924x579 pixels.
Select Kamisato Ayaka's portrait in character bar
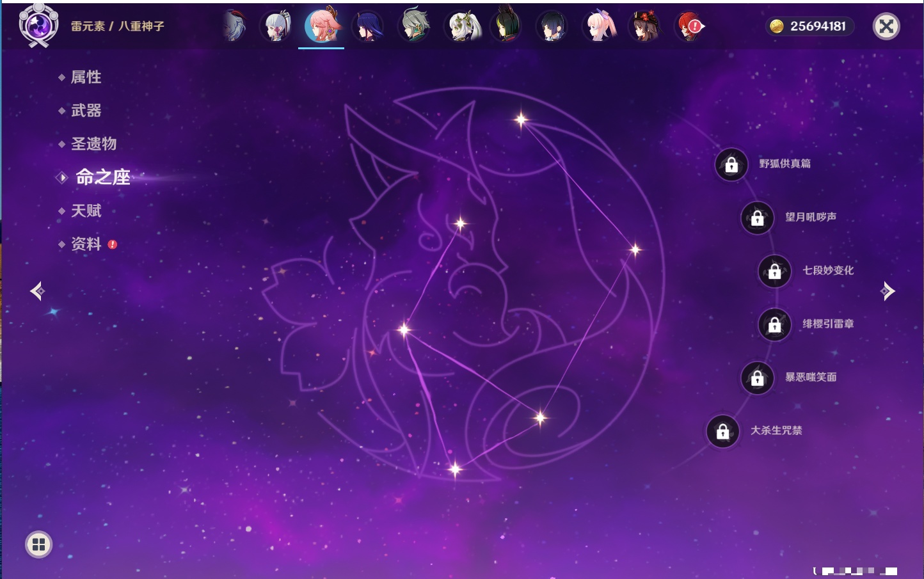click(276, 27)
